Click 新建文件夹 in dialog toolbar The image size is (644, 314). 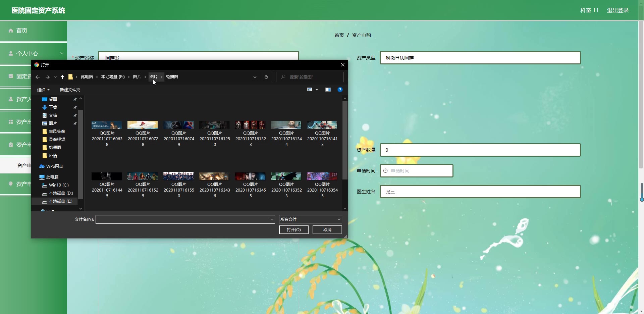point(70,90)
